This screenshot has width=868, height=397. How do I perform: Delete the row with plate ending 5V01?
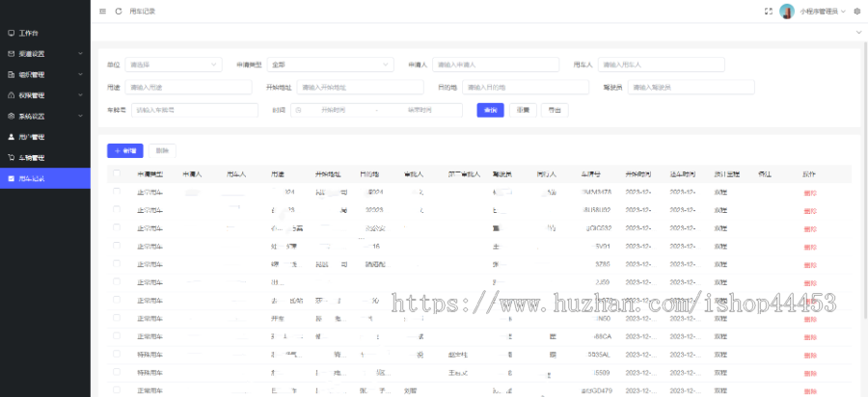pos(810,247)
